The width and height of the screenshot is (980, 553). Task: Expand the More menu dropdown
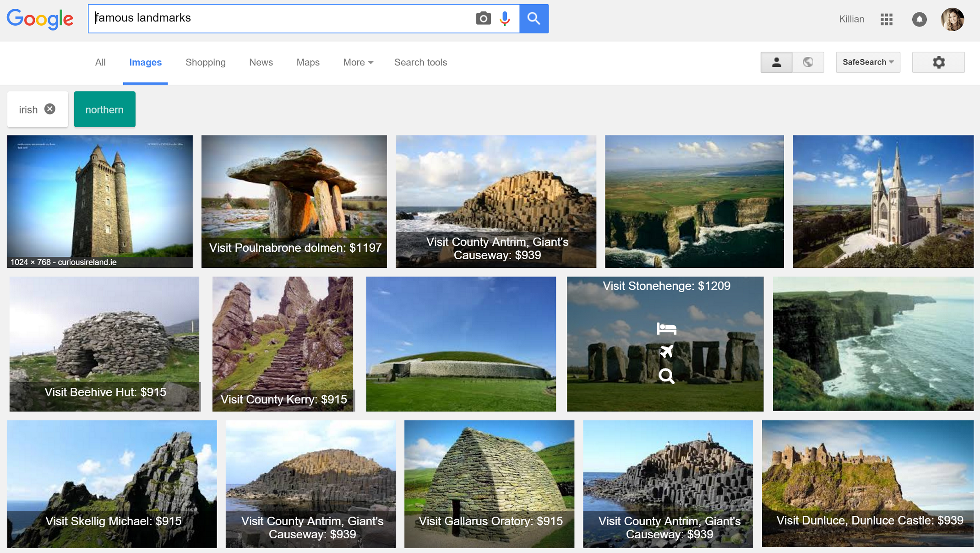click(358, 62)
